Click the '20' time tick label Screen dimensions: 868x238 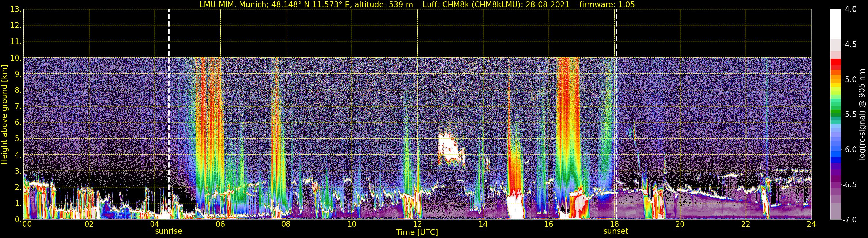tap(680, 224)
